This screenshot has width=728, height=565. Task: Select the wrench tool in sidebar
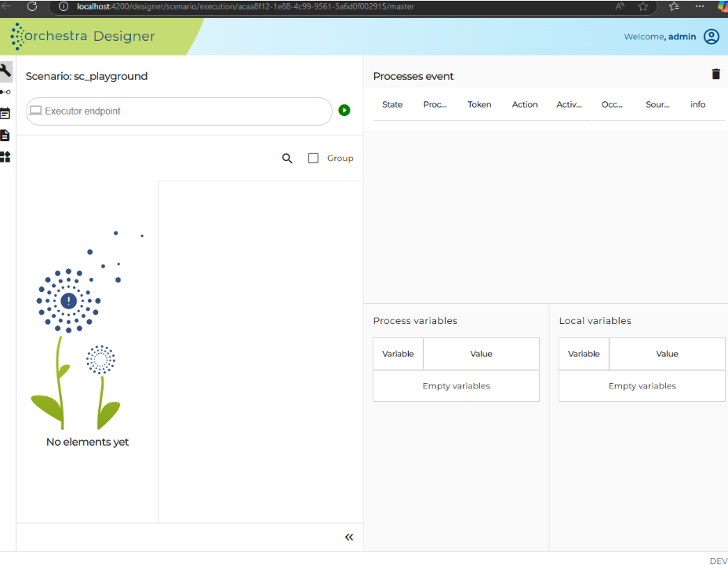tap(5, 71)
